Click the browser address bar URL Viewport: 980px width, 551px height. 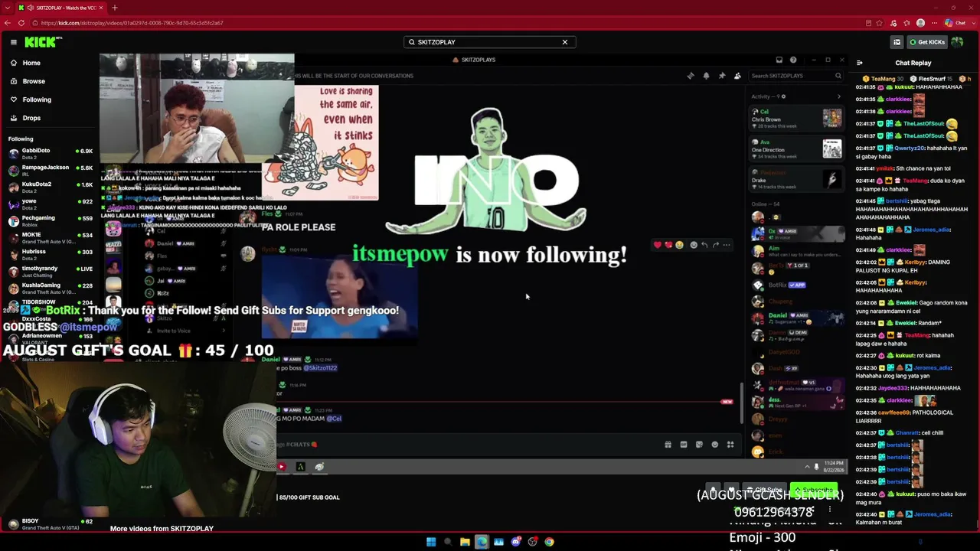coord(132,23)
